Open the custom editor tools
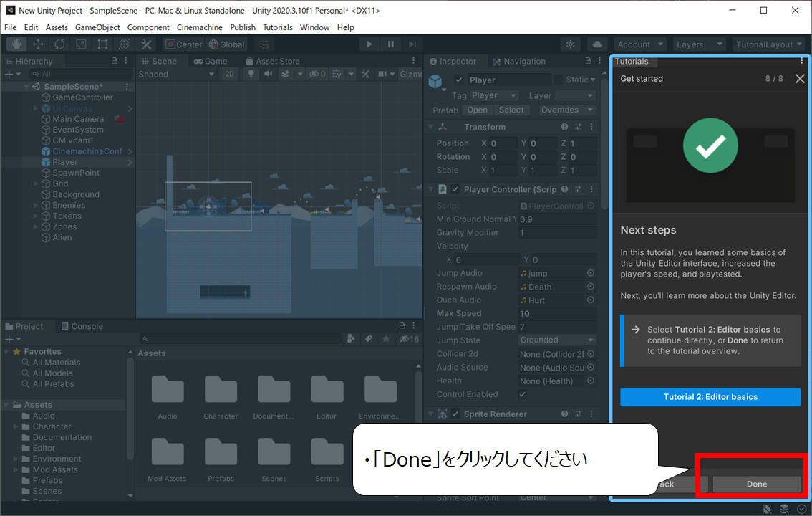The height and width of the screenshot is (516, 812). [146, 44]
